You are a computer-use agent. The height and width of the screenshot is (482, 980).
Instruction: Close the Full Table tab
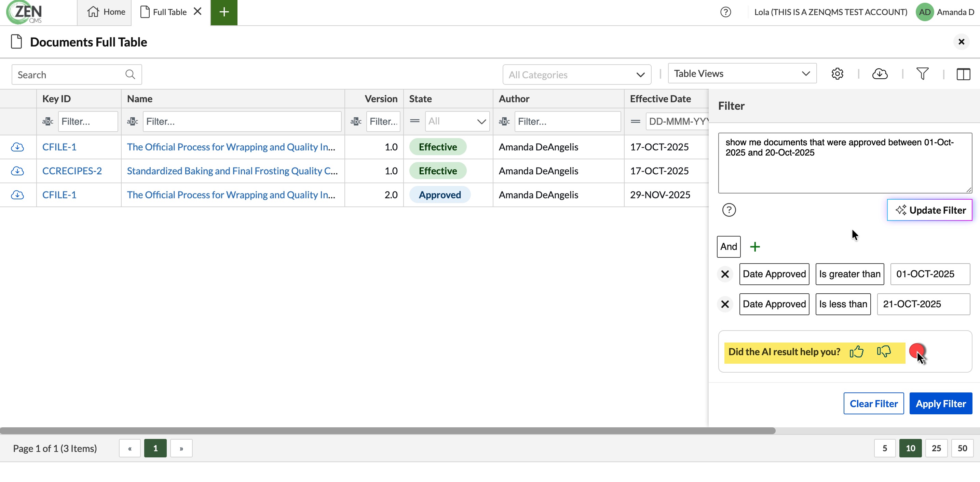[198, 11]
